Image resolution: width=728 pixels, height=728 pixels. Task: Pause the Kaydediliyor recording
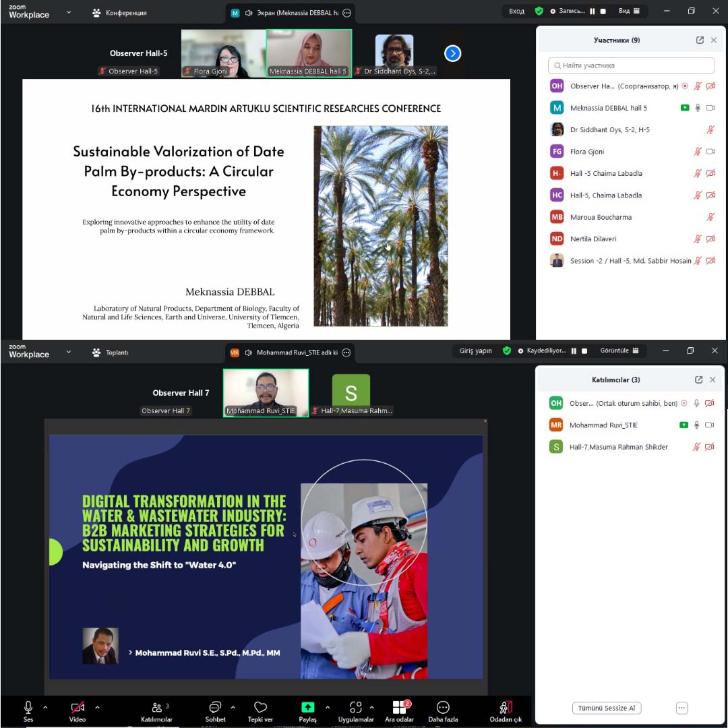[574, 351]
